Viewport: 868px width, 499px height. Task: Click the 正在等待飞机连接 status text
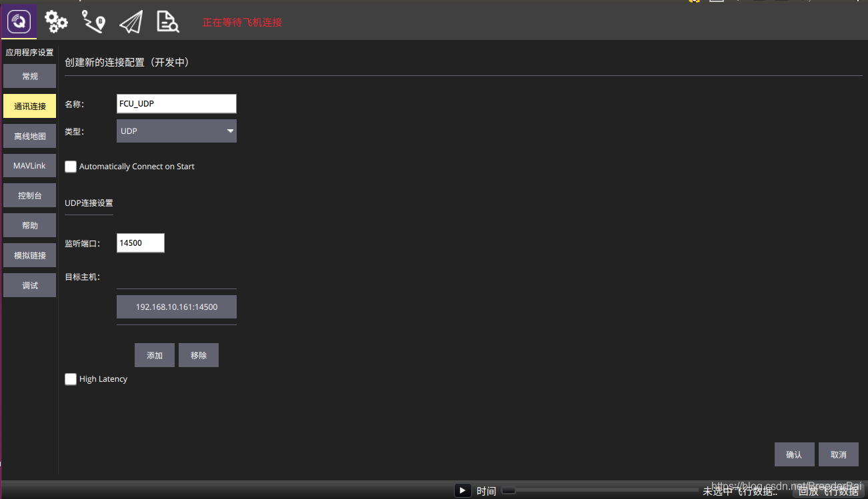(243, 22)
